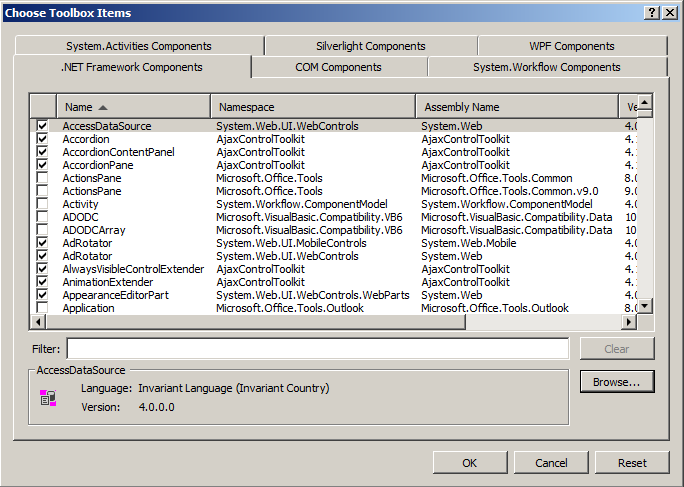Image resolution: width=684 pixels, height=487 pixels.
Task: Click the vertical scrollbar up arrow
Action: [645, 102]
